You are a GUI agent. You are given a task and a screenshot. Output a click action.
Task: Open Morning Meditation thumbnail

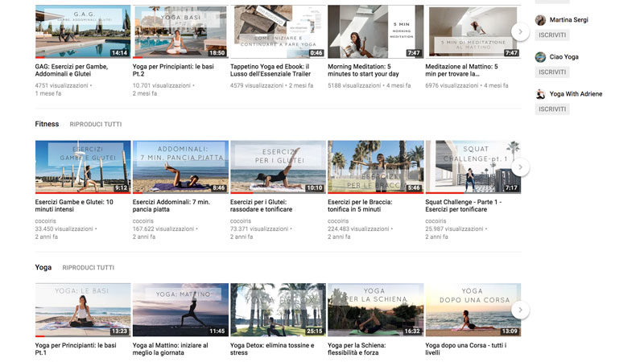pyautogui.click(x=375, y=31)
